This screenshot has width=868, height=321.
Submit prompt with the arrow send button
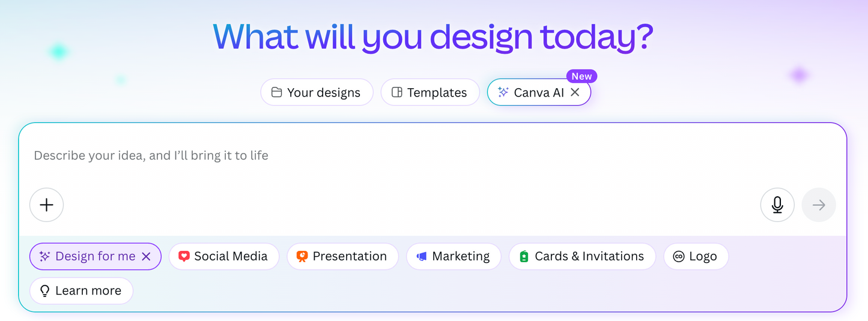click(819, 205)
